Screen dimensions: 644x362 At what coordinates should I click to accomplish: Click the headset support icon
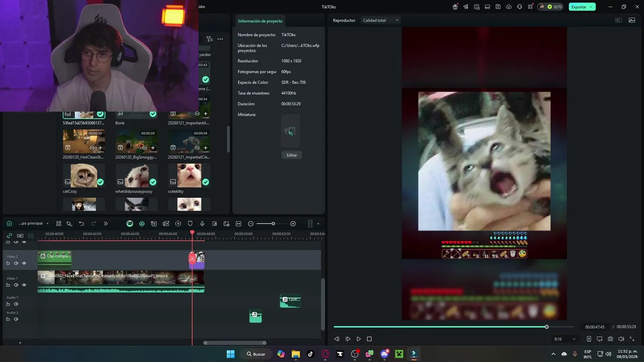point(519,7)
